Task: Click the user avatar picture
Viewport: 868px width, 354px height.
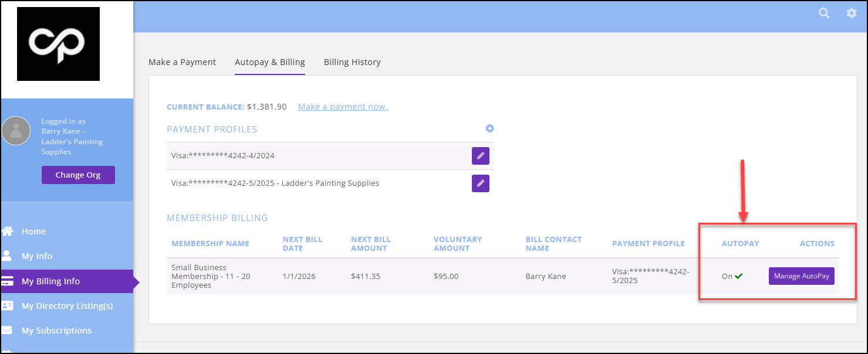Action: 16,131
